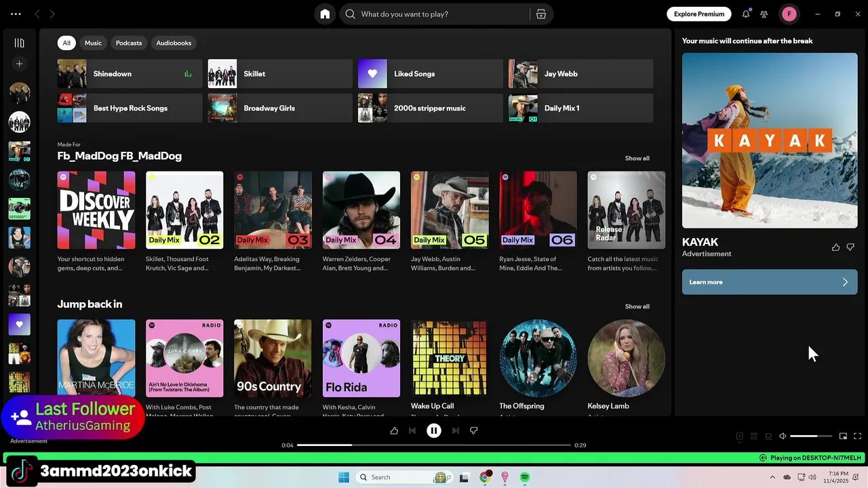Open Friend Activity icon

click(x=764, y=14)
